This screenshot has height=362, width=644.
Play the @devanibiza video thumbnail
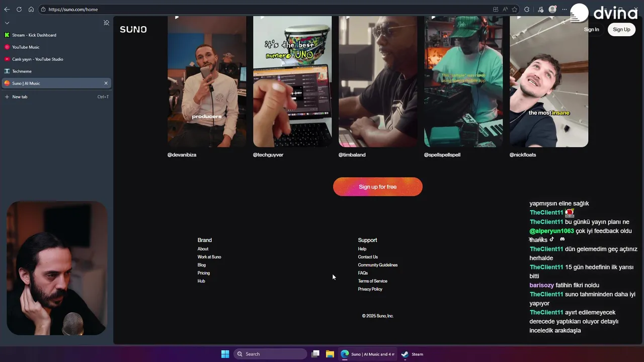[x=207, y=81]
